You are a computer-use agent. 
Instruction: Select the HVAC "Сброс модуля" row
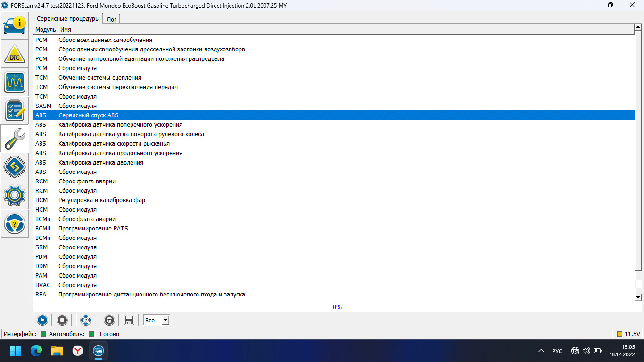[334, 285]
